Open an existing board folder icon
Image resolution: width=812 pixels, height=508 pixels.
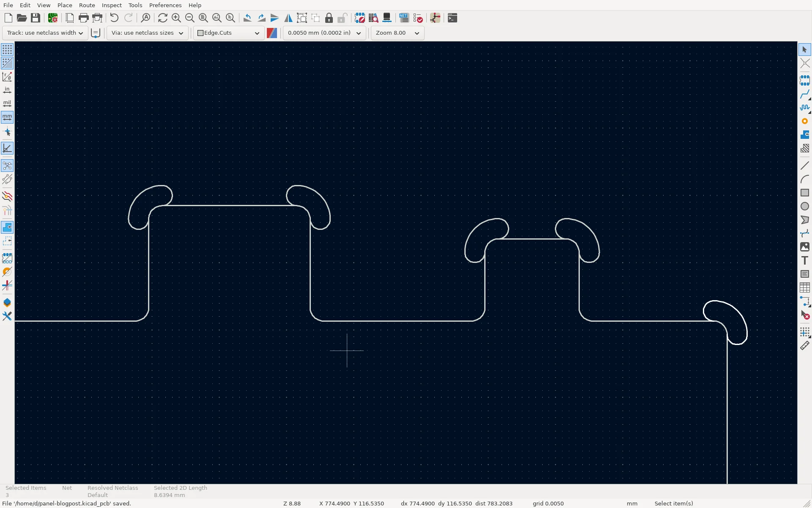[x=22, y=18]
